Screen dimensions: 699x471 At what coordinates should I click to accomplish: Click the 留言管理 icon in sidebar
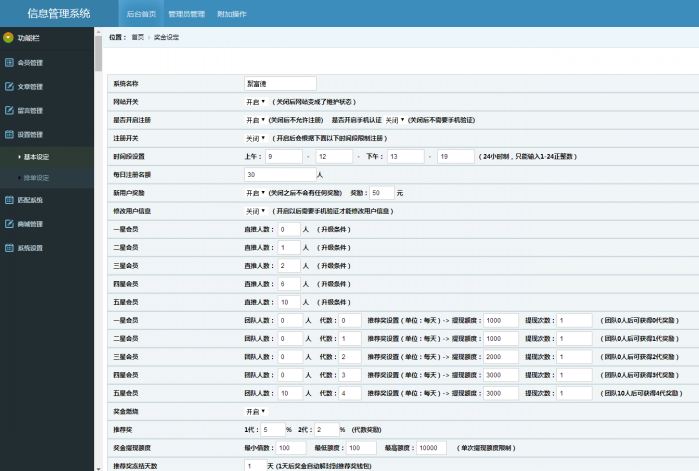(x=9, y=111)
